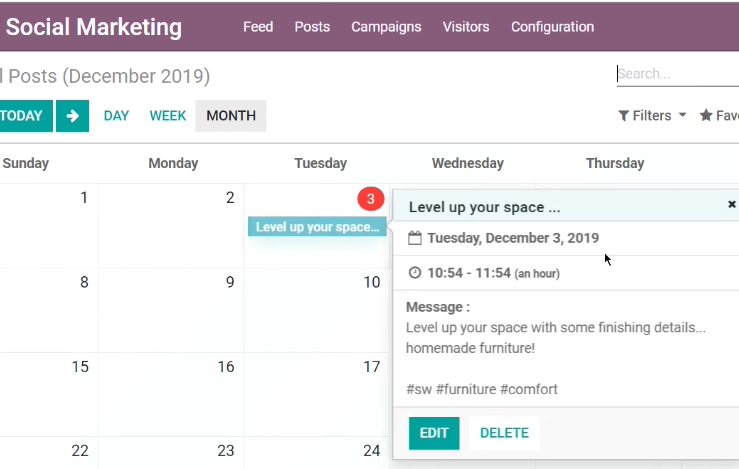Click the DELETE button in the popup
The height and width of the screenshot is (469, 739).
[x=504, y=433]
